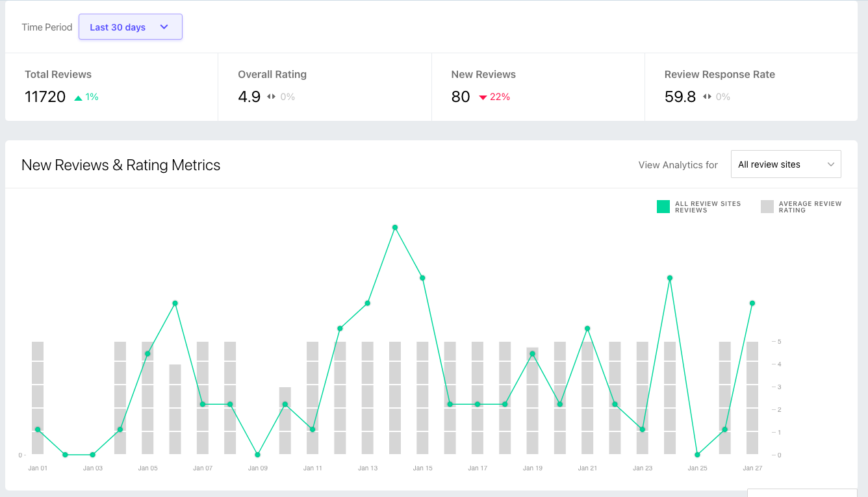This screenshot has height=497, width=868.
Task: Select the highest peak data point on Jan 14
Action: [x=395, y=227]
